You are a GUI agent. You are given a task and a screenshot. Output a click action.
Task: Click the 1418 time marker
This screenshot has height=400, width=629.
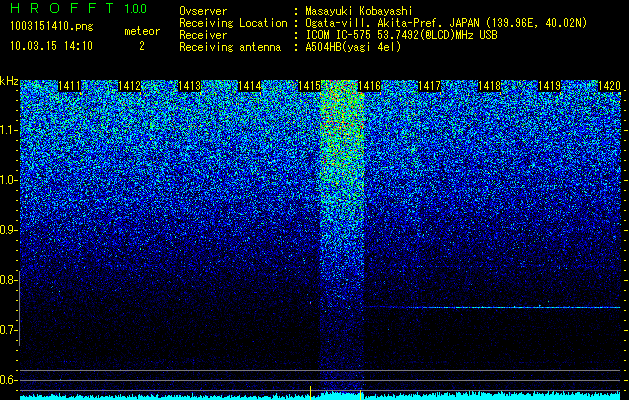pos(490,86)
